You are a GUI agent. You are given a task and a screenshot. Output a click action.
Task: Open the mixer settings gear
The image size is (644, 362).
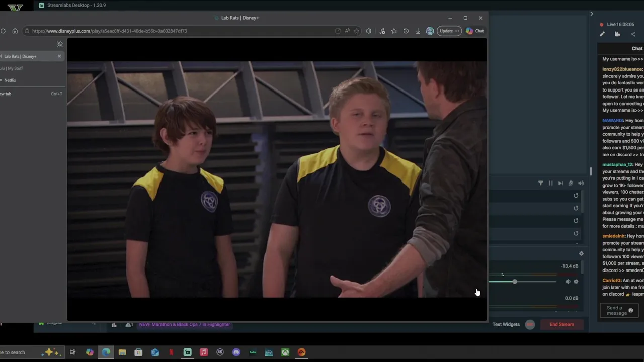click(581, 254)
